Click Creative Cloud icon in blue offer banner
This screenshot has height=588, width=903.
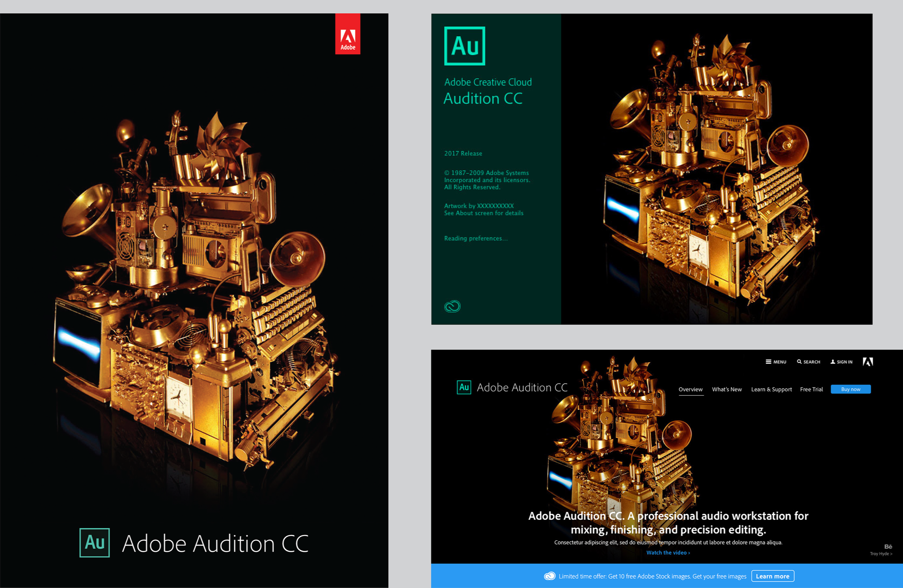(550, 576)
